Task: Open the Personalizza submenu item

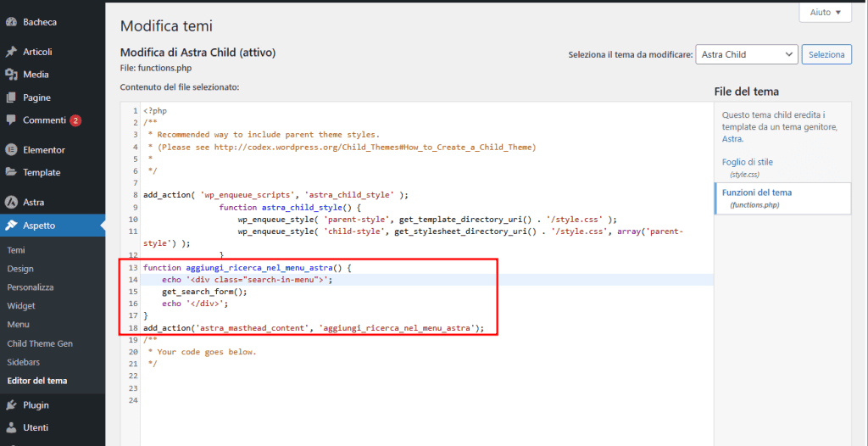Action: coord(30,287)
